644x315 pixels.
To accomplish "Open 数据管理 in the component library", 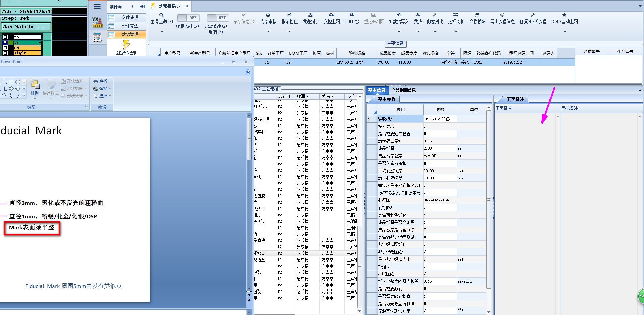I will [127, 34].
